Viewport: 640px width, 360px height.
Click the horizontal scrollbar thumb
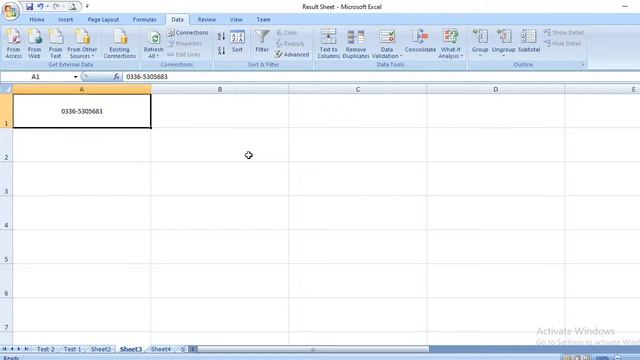(x=313, y=349)
